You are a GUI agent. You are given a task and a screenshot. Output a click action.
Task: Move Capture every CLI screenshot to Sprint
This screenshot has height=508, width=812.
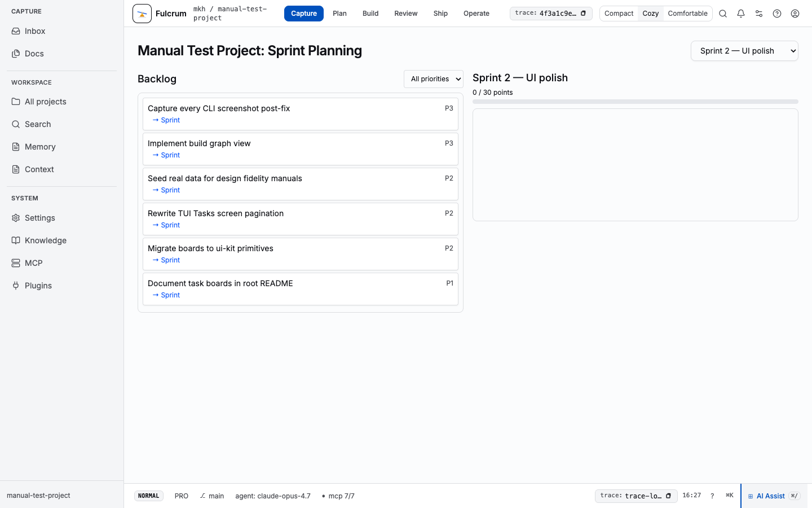166,120
